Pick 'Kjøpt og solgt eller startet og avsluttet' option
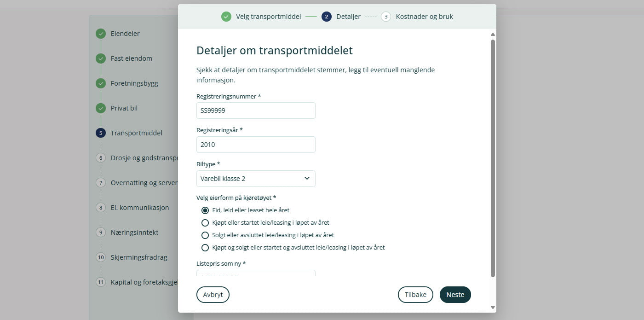 [x=205, y=248]
